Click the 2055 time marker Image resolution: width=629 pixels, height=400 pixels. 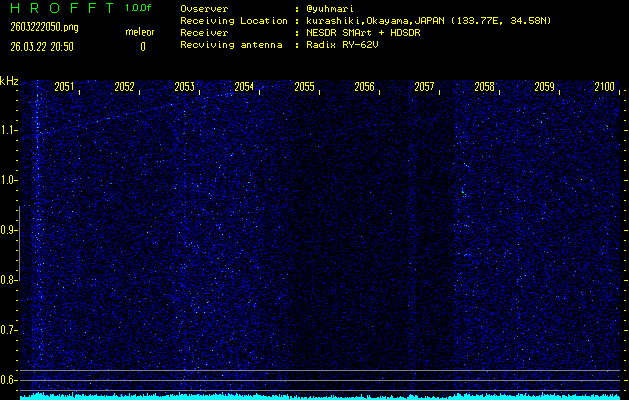304,87
